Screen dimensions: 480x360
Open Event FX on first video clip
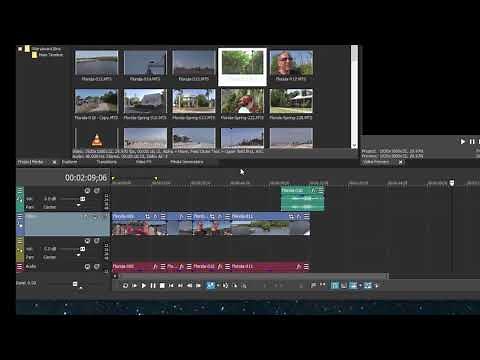[155, 217]
